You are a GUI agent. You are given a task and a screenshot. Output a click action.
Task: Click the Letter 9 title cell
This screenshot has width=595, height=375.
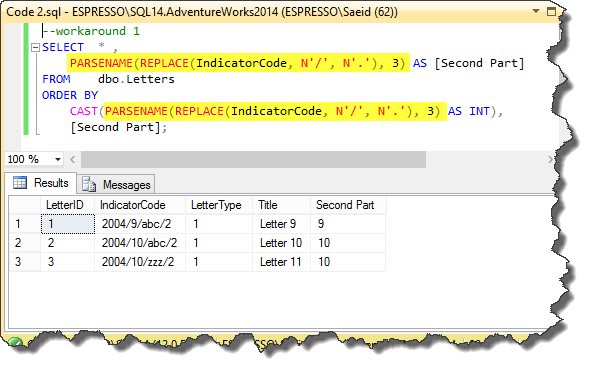pos(282,224)
